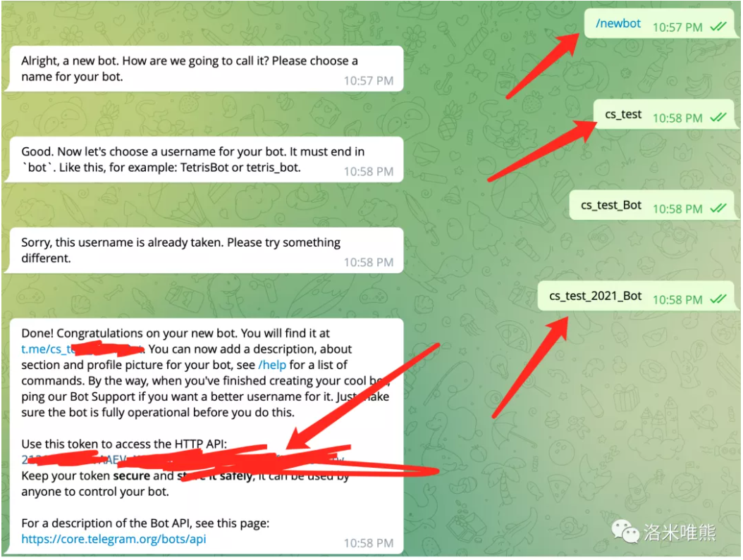This screenshot has width=743, height=560.
Task: Click the WeChat logo icon in watermark
Action: 625,532
